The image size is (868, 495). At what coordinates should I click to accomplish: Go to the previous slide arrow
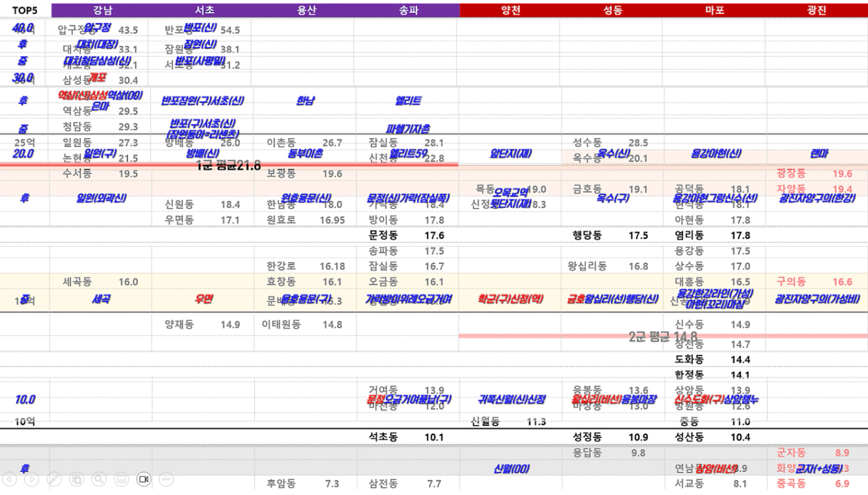tap(9, 479)
